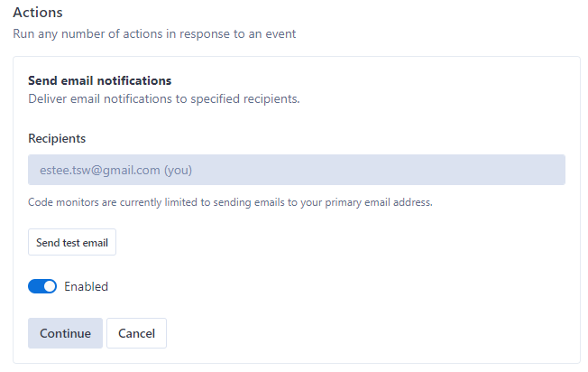Click empty area right of the Cancel button
The width and height of the screenshot is (588, 372).
coord(361,333)
